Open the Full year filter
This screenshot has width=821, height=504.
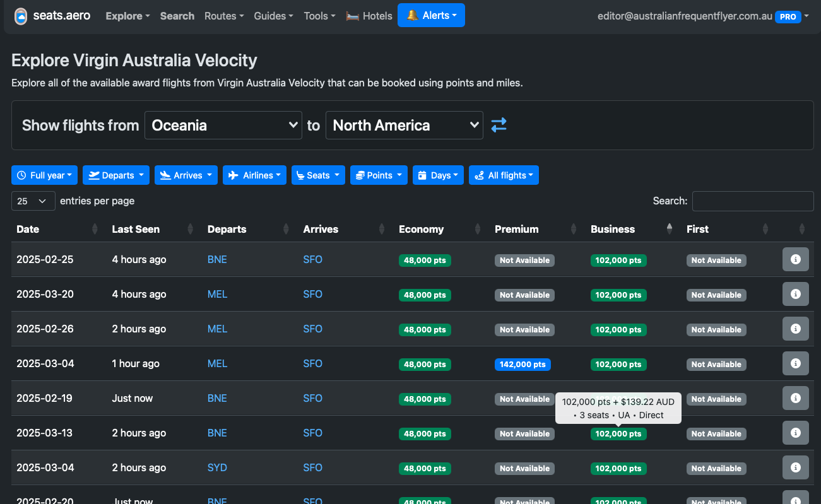(44, 175)
